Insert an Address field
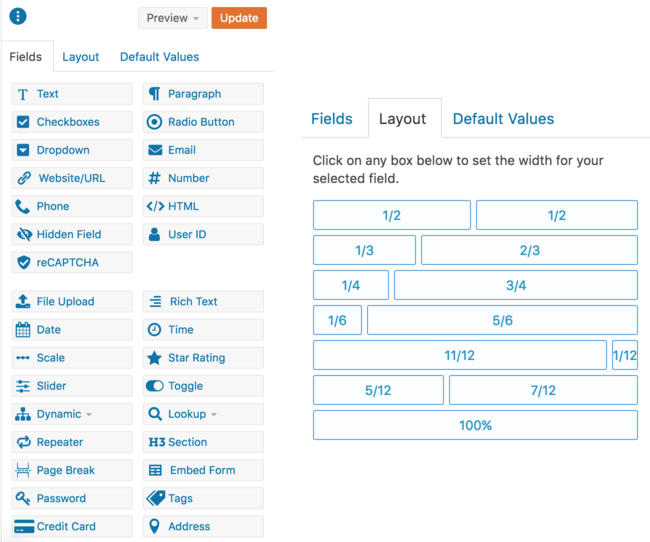This screenshot has width=650, height=542. coord(203,526)
